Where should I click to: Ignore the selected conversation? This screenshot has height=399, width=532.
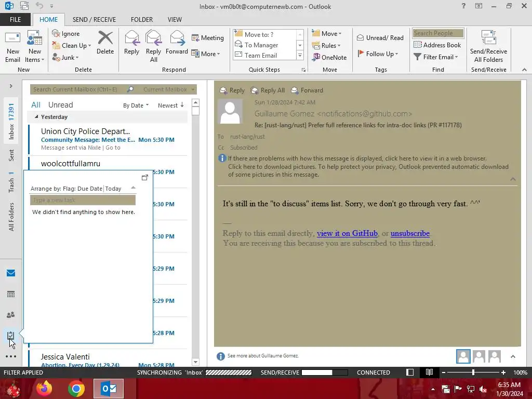(x=66, y=34)
